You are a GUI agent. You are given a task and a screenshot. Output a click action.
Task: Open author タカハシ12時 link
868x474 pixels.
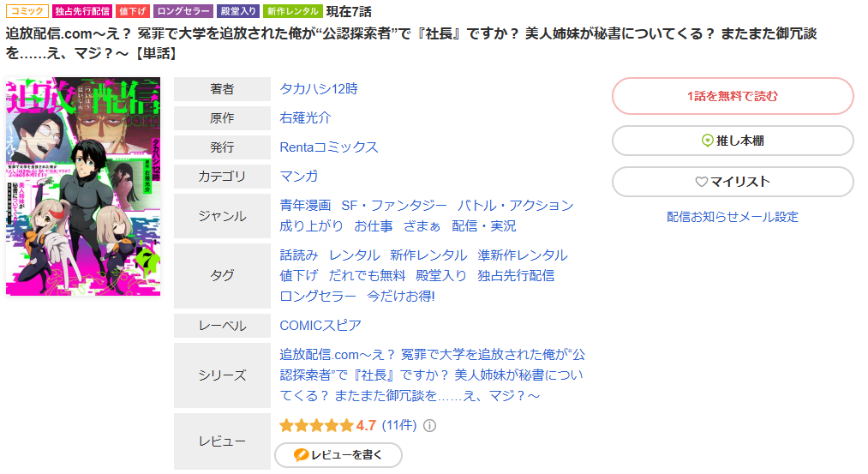coord(319,88)
